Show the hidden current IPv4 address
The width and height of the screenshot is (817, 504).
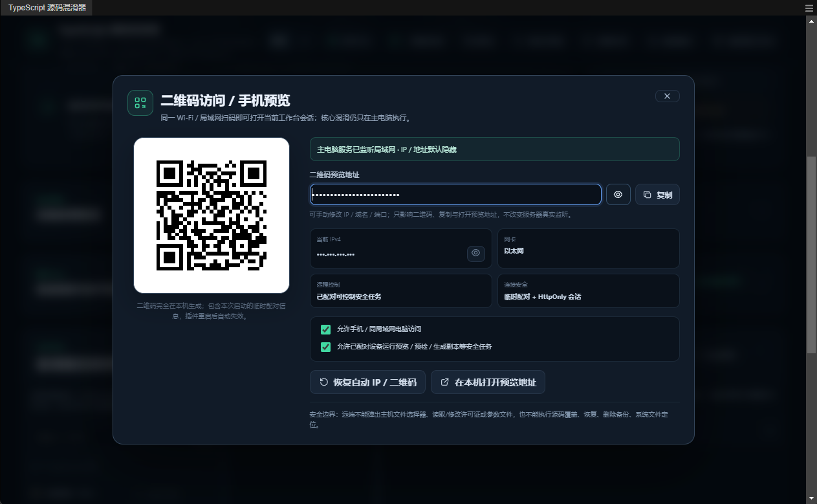coord(476,253)
